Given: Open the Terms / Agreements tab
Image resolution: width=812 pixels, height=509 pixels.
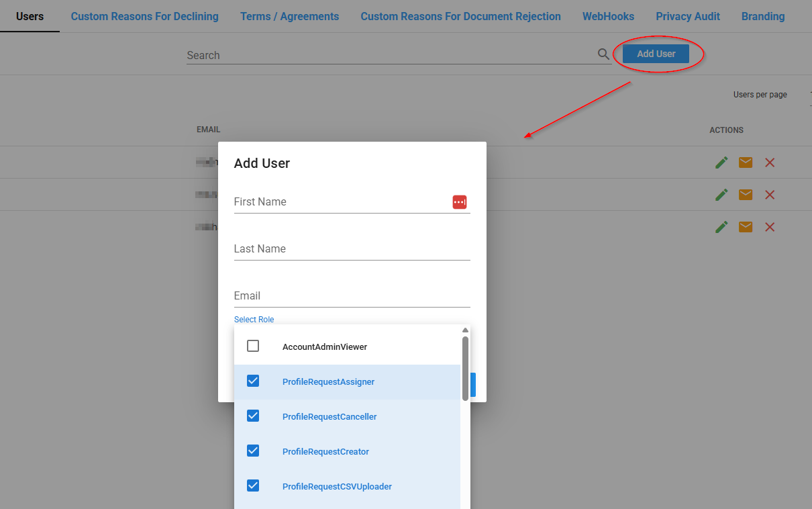Looking at the screenshot, I should (289, 16).
